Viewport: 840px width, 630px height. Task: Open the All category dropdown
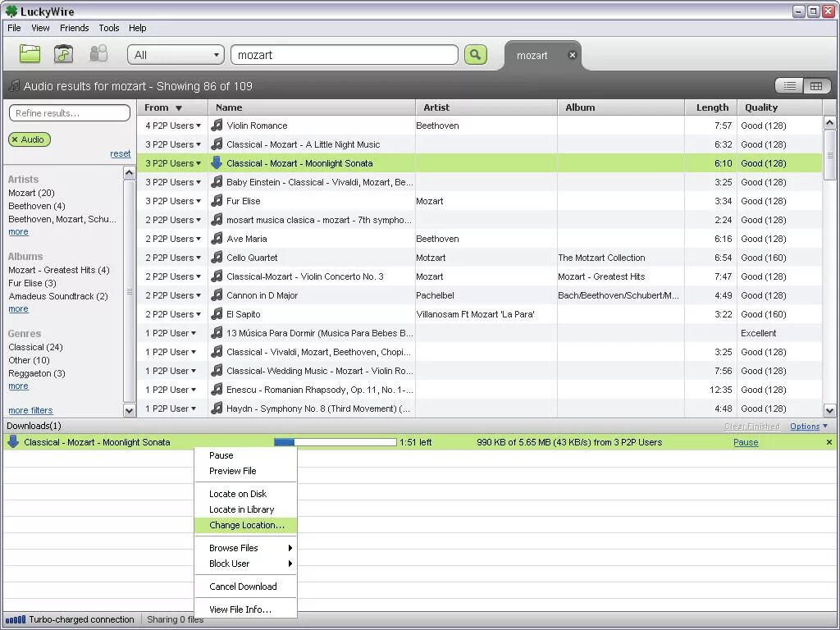tap(176, 55)
